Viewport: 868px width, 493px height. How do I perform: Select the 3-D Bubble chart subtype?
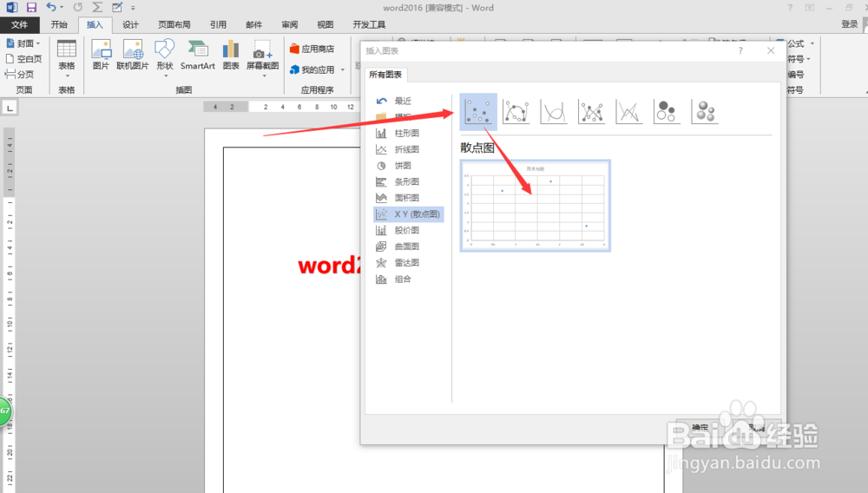(x=704, y=112)
